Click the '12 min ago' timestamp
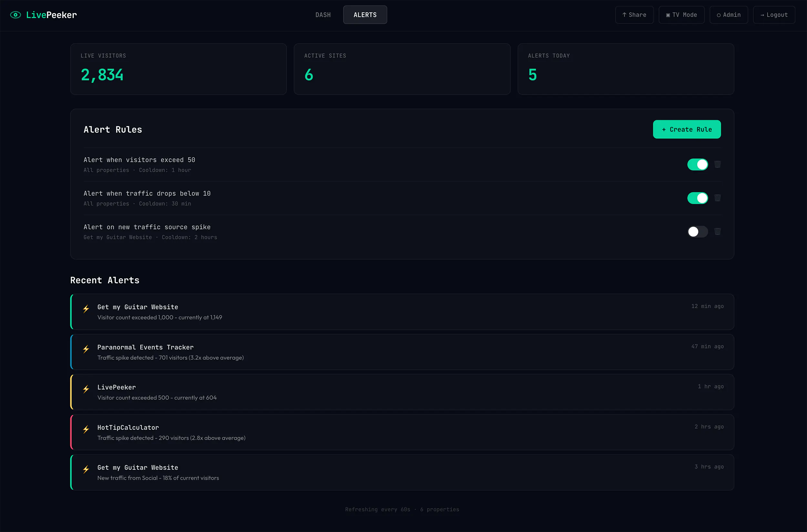The width and height of the screenshot is (807, 532). 708,306
